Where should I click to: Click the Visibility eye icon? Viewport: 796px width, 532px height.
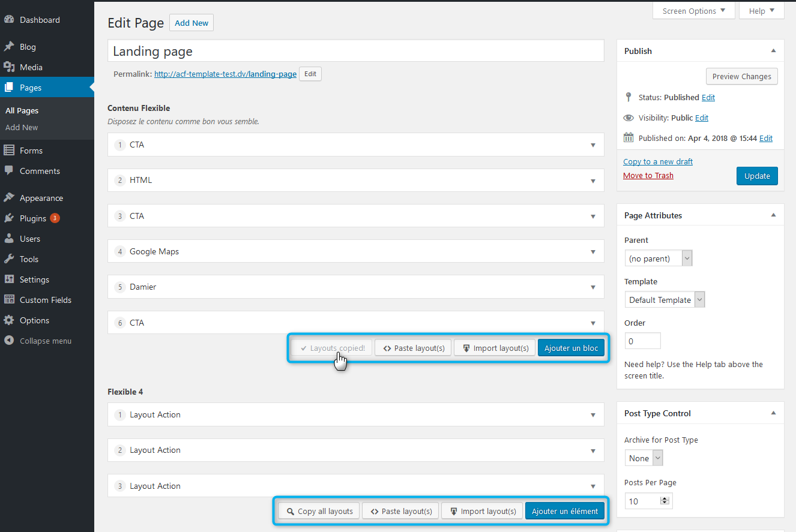pyautogui.click(x=629, y=118)
